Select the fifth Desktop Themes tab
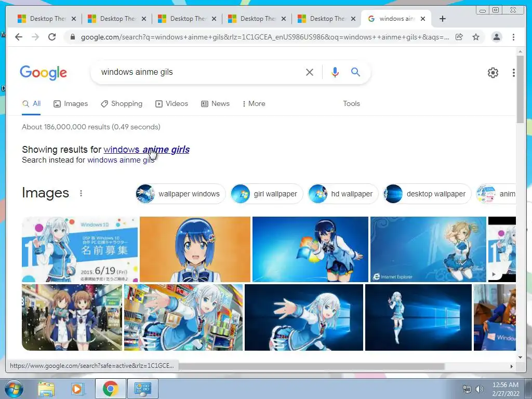The width and height of the screenshot is (532, 399). (x=327, y=19)
